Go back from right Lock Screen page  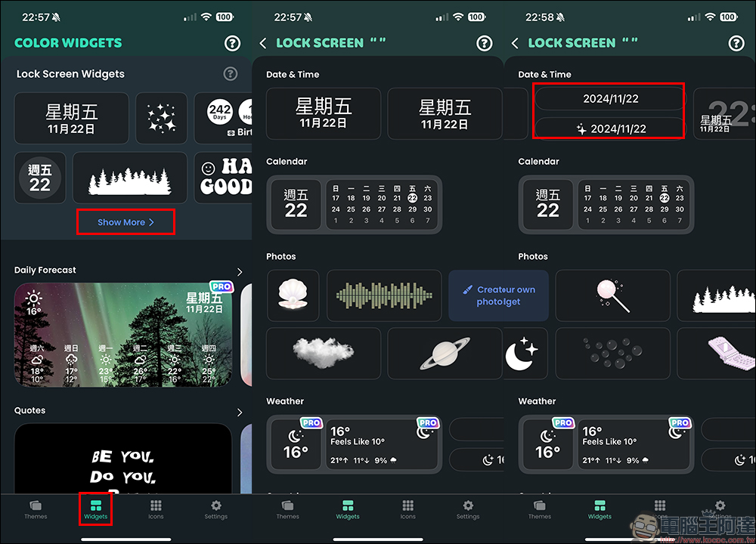tap(515, 43)
